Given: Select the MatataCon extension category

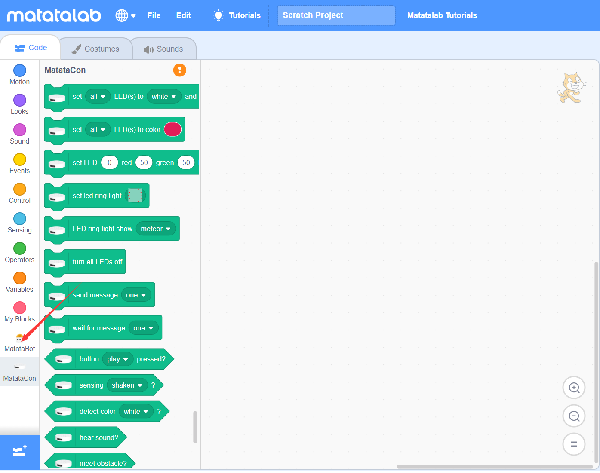Looking at the screenshot, I should [x=20, y=372].
